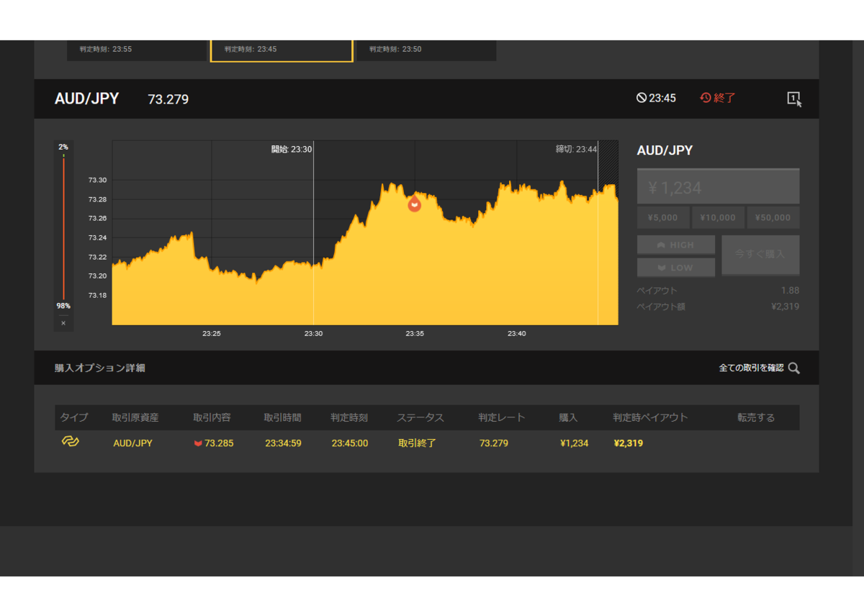
Task: Click the one-click trade icon in header
Action: pyautogui.click(x=794, y=99)
